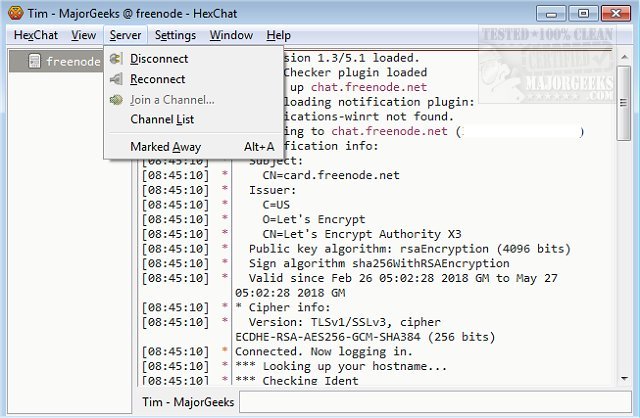Click the Sign algorithm sha256WithRSAEncryption line

(x=379, y=263)
